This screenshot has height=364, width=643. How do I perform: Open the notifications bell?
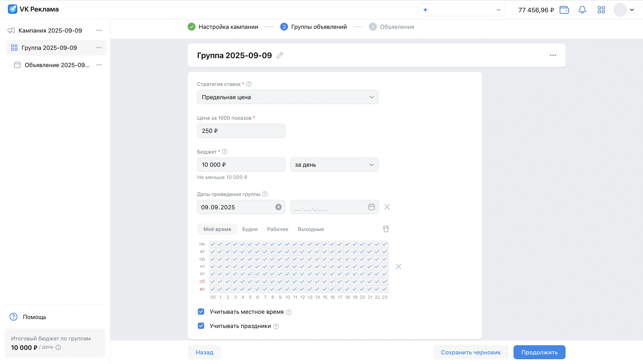coord(582,10)
